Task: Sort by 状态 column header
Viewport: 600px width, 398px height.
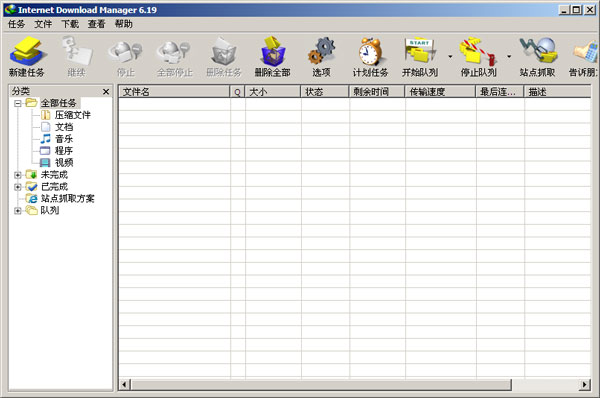Action: pos(325,92)
